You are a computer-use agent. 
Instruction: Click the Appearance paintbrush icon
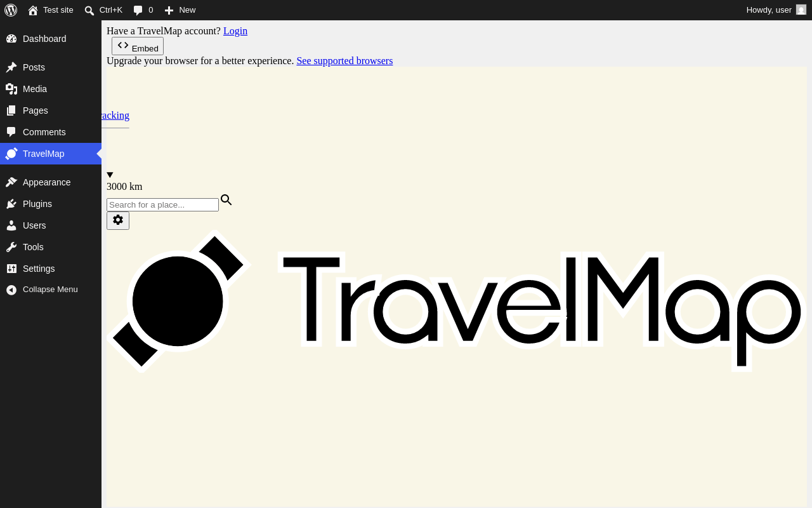[11, 182]
